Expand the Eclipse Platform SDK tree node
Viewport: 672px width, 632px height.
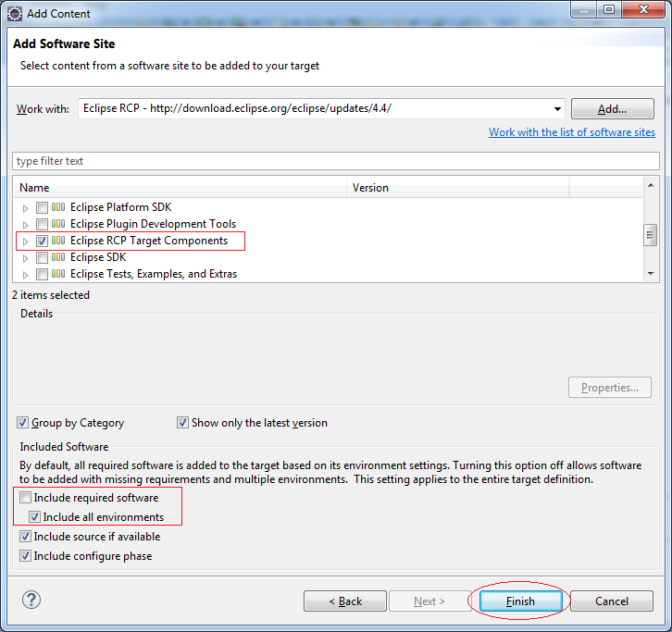click(25, 208)
